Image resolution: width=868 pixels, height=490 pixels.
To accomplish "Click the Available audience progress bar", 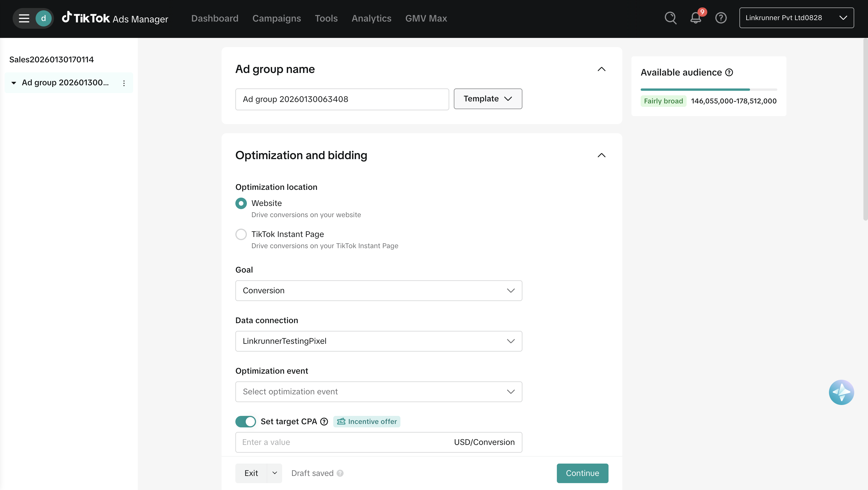I will (x=709, y=90).
